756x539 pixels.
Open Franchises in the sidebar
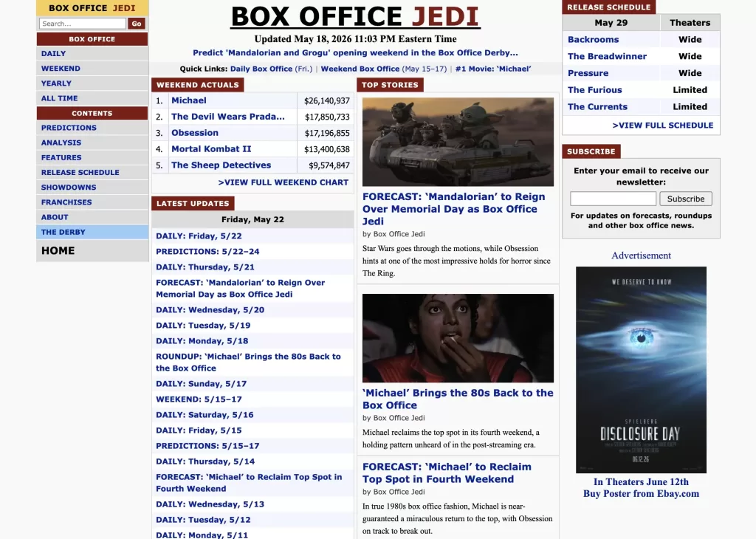pos(92,202)
